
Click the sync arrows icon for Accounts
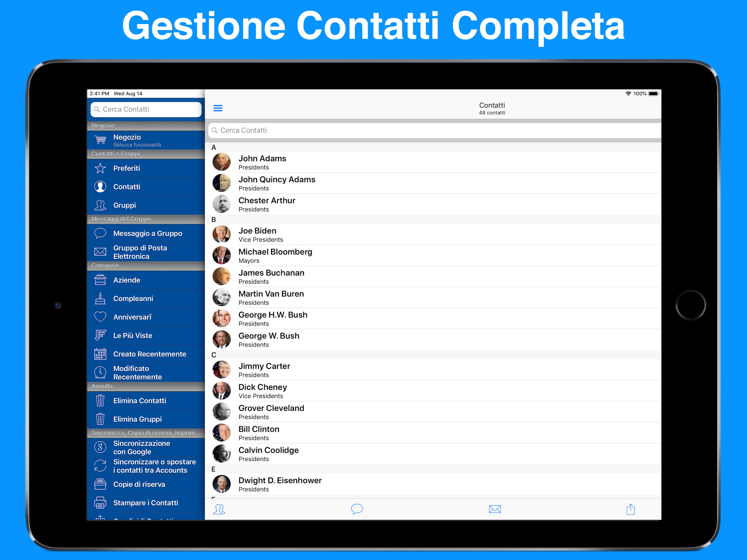(x=100, y=466)
